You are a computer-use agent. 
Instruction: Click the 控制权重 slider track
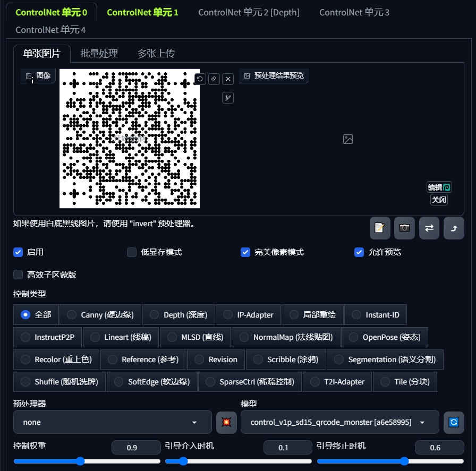[87, 461]
